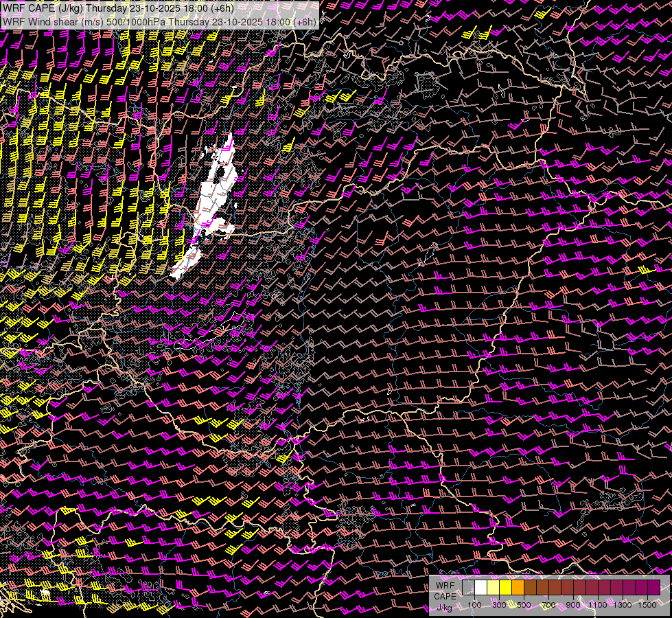Viewport: 672px width, 618px height.
Task: Click the WRF label in the legend
Action: pyautogui.click(x=445, y=585)
